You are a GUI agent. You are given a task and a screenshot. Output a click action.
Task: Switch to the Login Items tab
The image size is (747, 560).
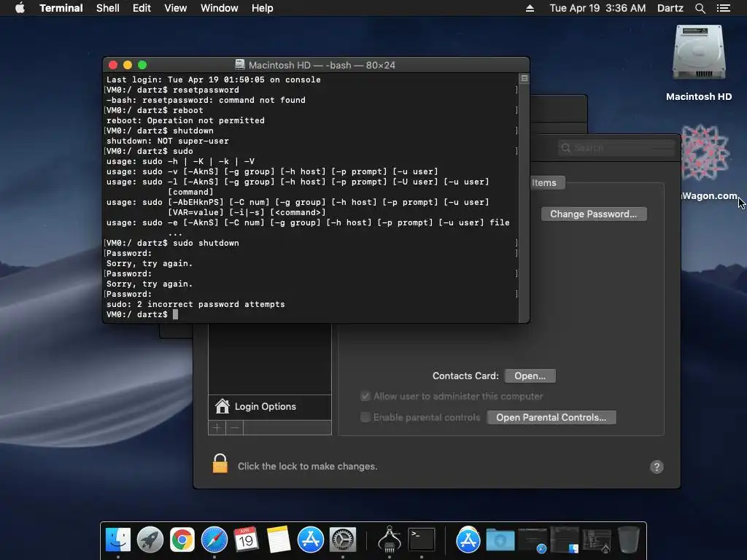(547, 183)
